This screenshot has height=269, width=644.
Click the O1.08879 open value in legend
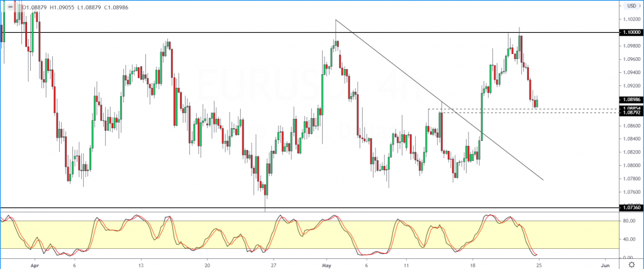[x=35, y=8]
